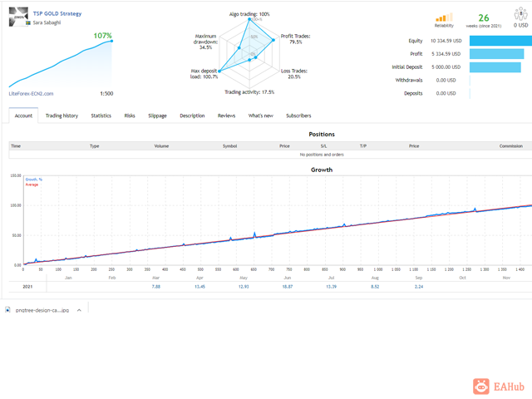Screen dimensions: 532x399
Task: Click the March monthly growth 7.88
Action: pos(156,287)
